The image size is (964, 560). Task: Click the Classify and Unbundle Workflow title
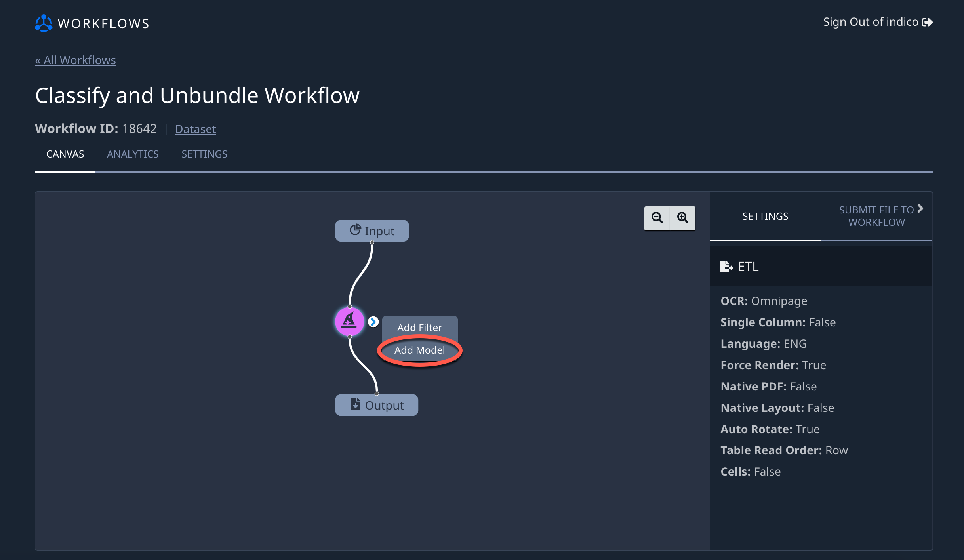[197, 95]
